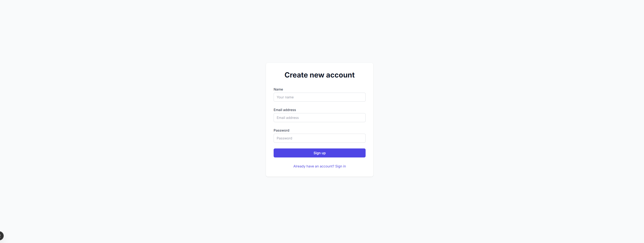Click the Sign in portion of the link
Viewport: 644px width, 243px height.
click(340, 166)
